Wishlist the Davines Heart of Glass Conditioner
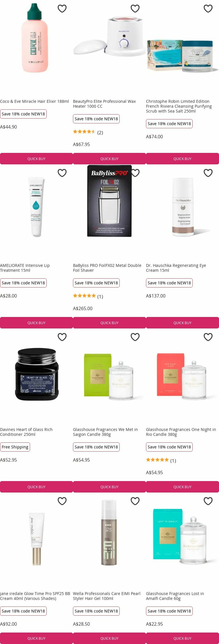The width and height of the screenshot is (219, 644). [62, 337]
